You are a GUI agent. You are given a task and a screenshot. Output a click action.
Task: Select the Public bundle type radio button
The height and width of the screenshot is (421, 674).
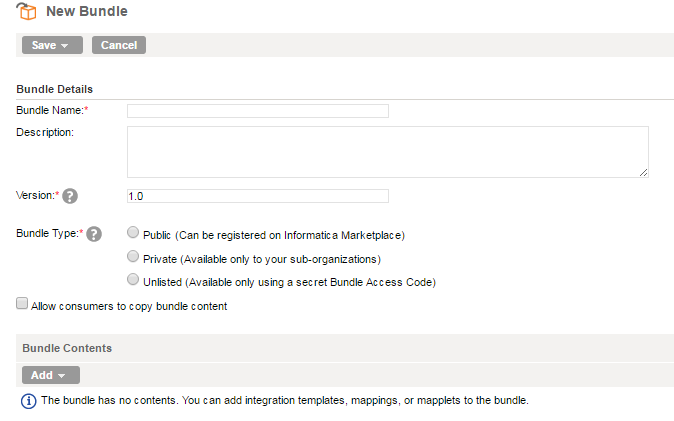[x=133, y=232]
